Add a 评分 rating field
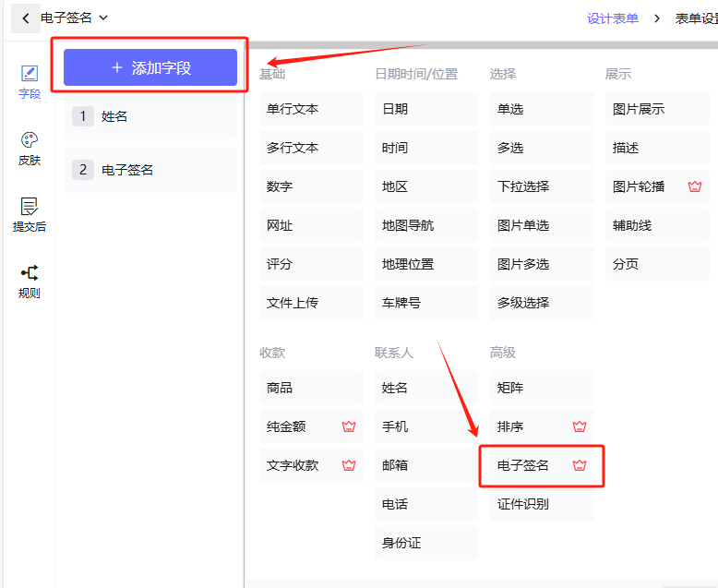 [x=311, y=264]
